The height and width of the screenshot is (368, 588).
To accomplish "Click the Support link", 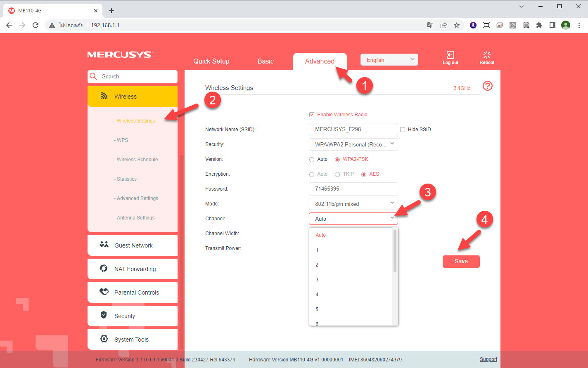I will [x=488, y=359].
